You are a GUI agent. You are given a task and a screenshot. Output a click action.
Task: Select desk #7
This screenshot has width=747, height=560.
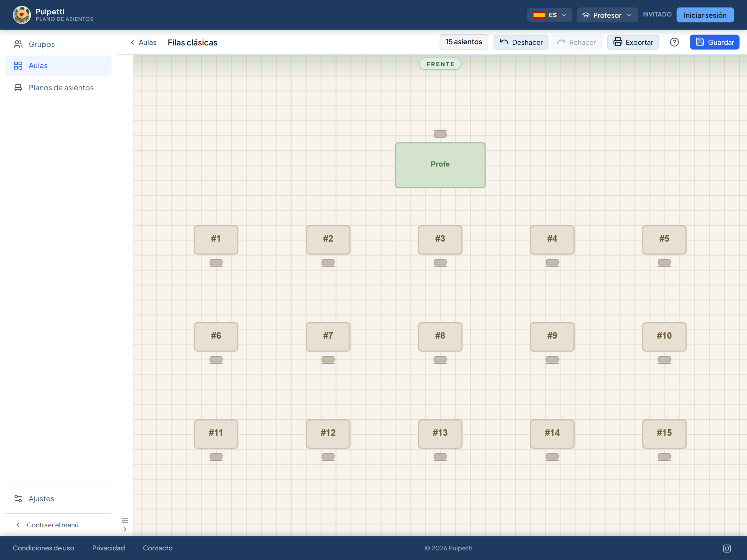(328, 337)
